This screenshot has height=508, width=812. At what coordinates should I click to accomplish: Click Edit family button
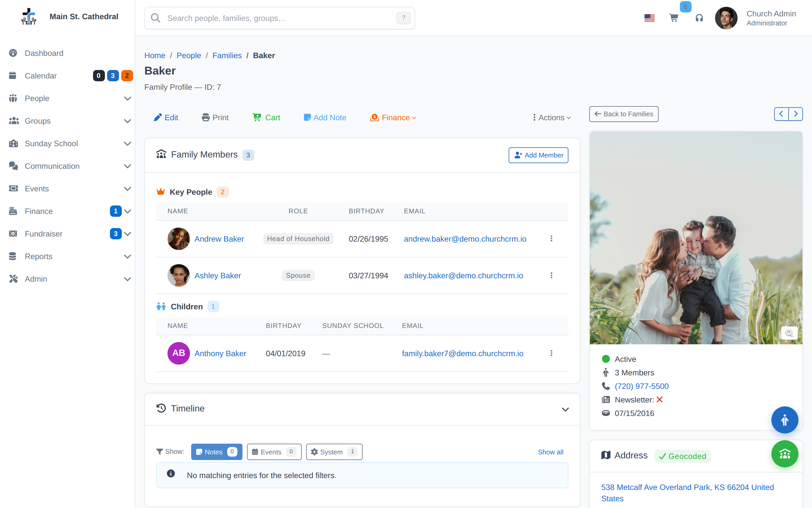[x=166, y=118]
